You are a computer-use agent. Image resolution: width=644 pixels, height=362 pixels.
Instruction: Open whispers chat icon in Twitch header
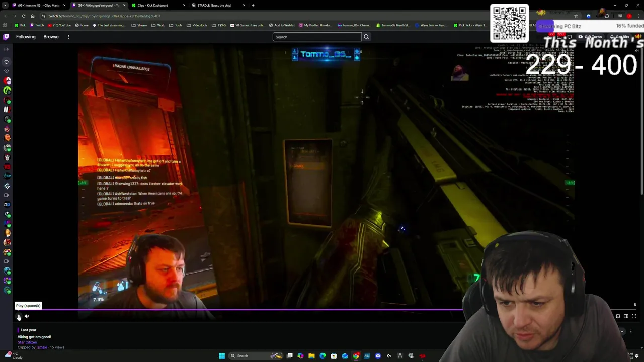pos(569,37)
